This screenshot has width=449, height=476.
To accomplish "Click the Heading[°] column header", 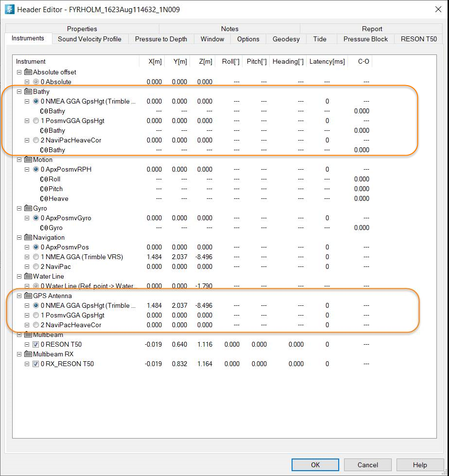I will (288, 61).
